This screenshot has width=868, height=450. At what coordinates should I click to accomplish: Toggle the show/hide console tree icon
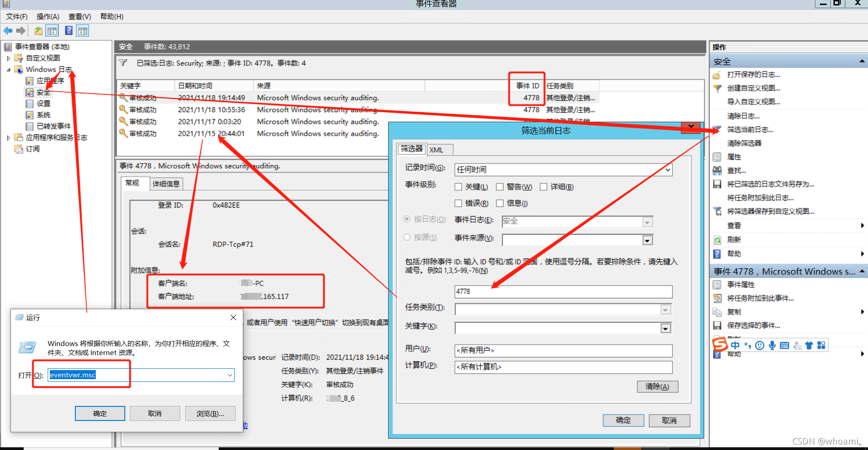coord(52,31)
